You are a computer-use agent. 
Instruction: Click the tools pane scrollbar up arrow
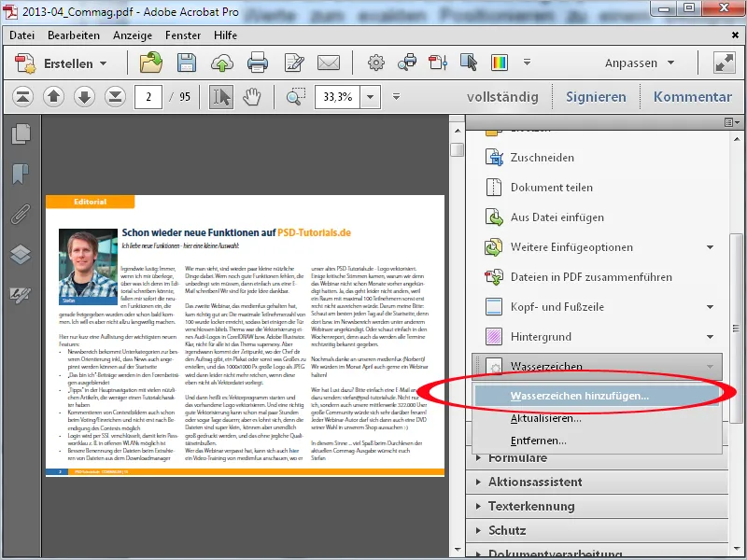pyautogui.click(x=737, y=139)
